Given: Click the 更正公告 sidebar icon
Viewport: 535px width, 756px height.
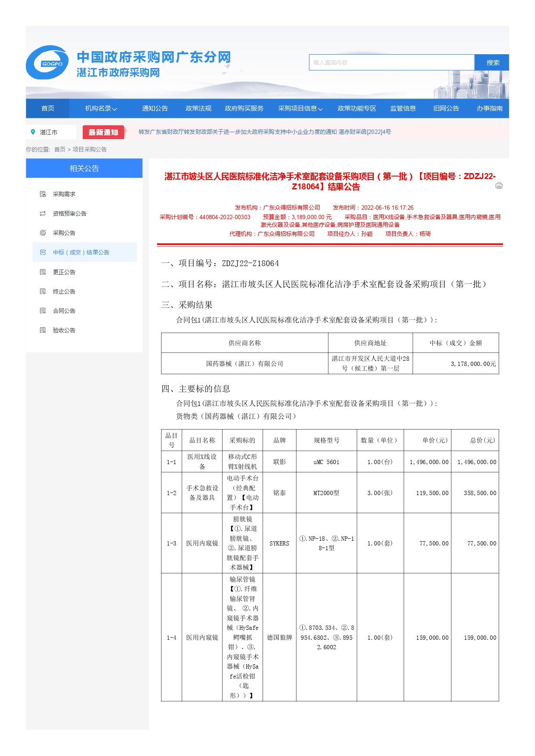Looking at the screenshot, I should (43, 272).
